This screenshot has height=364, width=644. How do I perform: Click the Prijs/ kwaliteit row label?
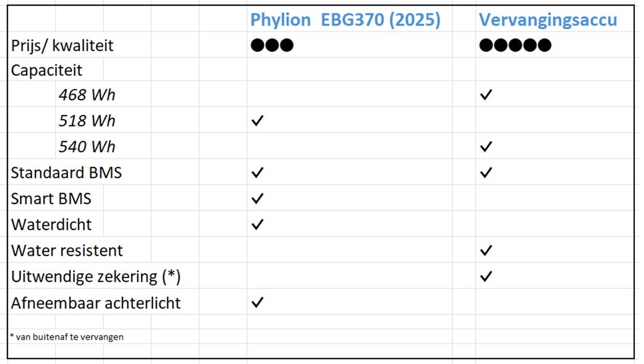pos(62,45)
